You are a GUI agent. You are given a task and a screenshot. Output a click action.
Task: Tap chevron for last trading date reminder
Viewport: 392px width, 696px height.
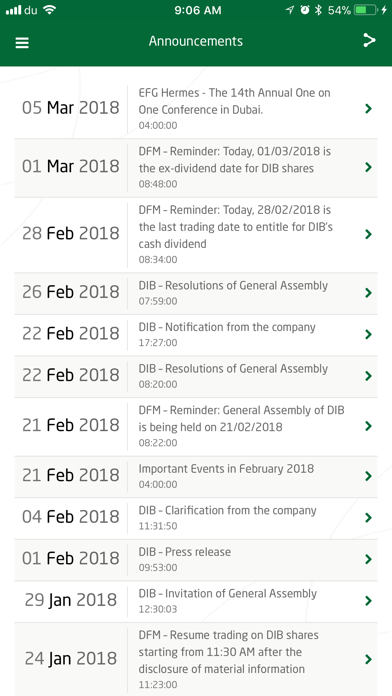368,234
